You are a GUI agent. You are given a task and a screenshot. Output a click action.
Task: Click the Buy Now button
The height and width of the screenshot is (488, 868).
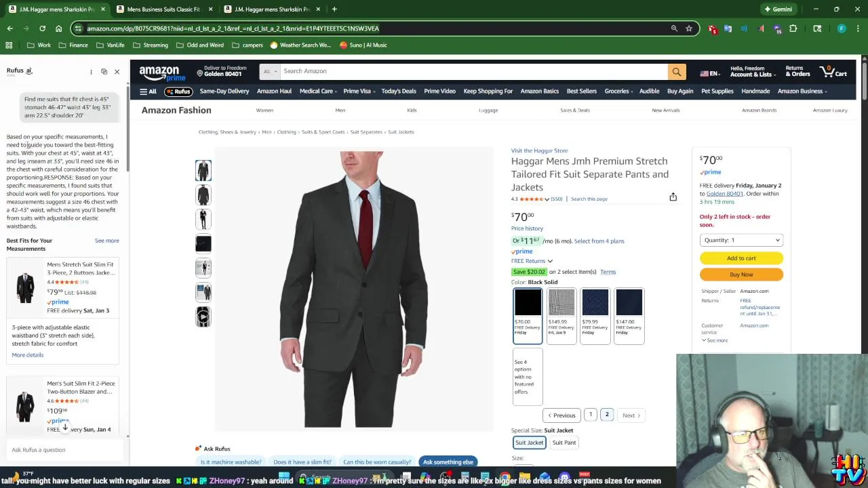(741, 274)
